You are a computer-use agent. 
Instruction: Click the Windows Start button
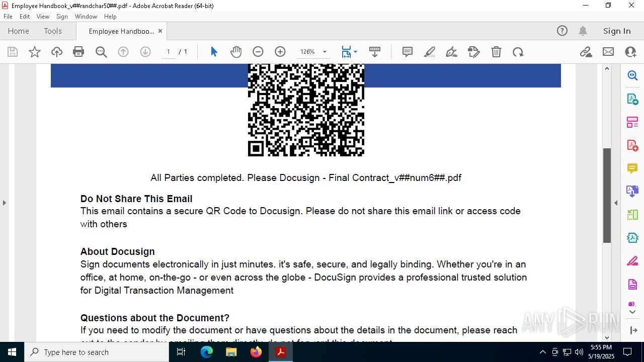12,352
